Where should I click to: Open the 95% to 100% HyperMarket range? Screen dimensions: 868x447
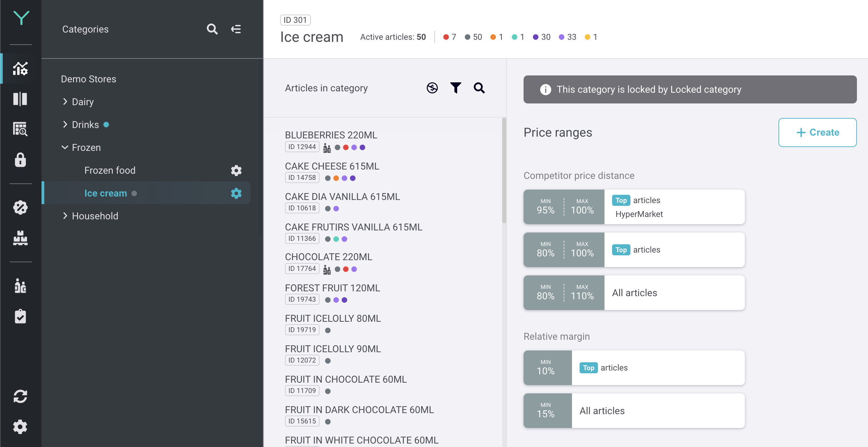pos(634,207)
